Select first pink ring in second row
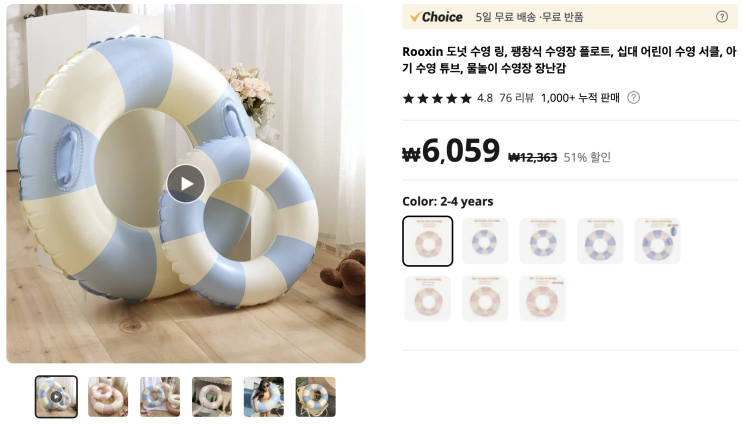 coord(428,299)
